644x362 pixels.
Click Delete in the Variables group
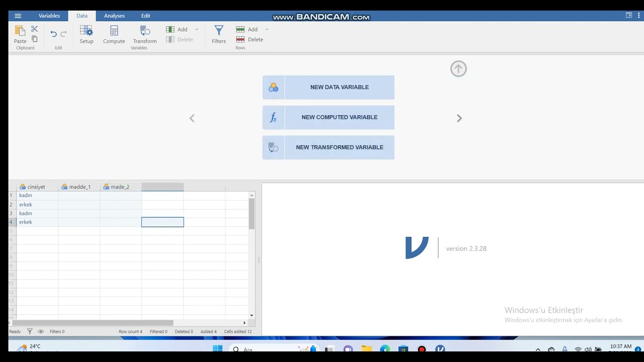pos(180,40)
